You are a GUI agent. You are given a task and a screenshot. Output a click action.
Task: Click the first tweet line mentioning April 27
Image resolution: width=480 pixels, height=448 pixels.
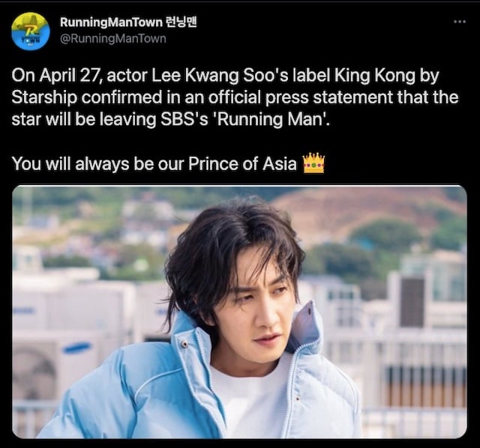225,76
